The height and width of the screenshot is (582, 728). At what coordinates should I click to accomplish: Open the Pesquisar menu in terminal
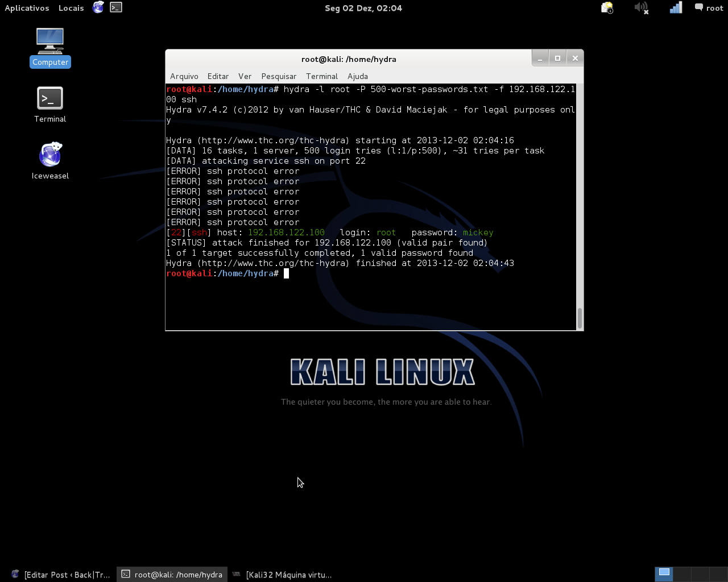[x=279, y=76]
